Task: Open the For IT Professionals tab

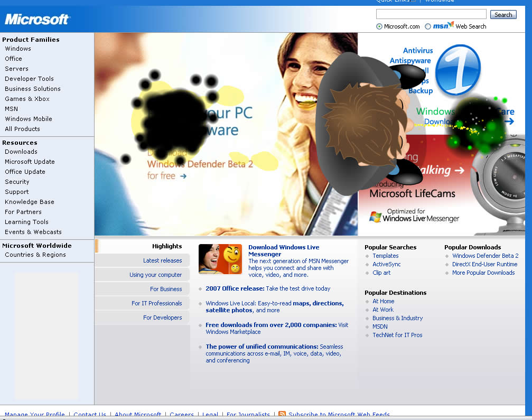Action: (142, 303)
